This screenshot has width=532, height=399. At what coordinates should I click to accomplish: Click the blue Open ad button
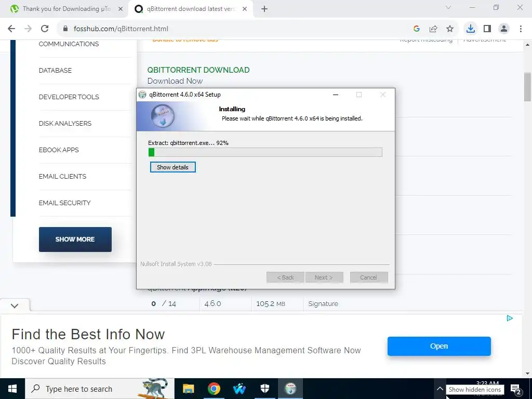(x=439, y=346)
